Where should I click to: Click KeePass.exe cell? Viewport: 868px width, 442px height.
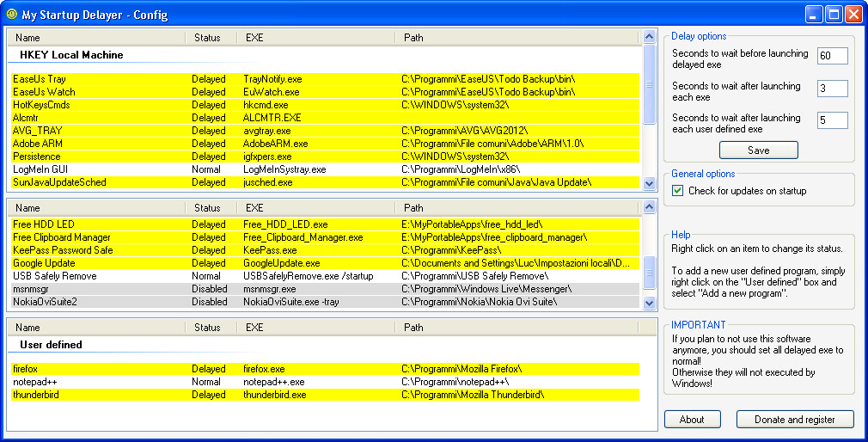(x=270, y=249)
